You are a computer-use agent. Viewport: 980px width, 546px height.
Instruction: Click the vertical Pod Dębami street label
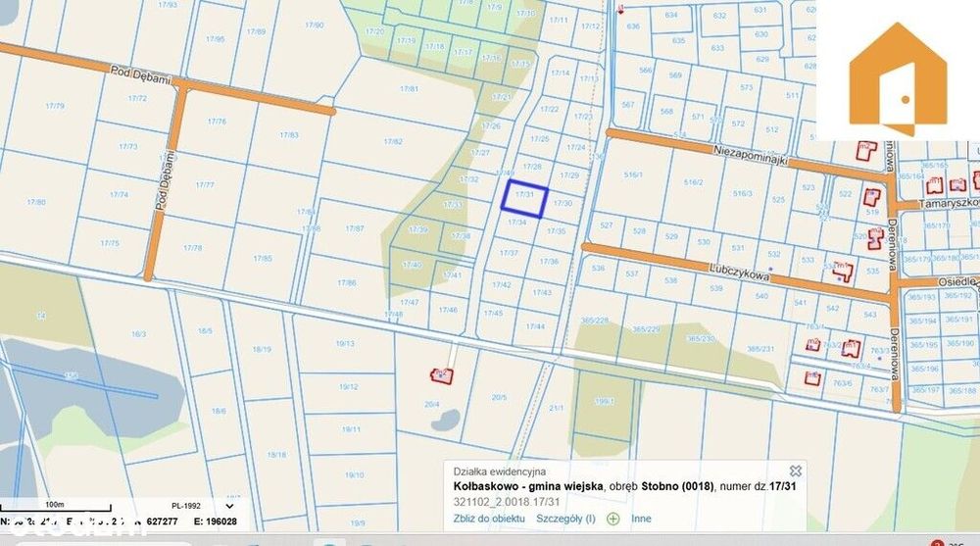tap(165, 180)
